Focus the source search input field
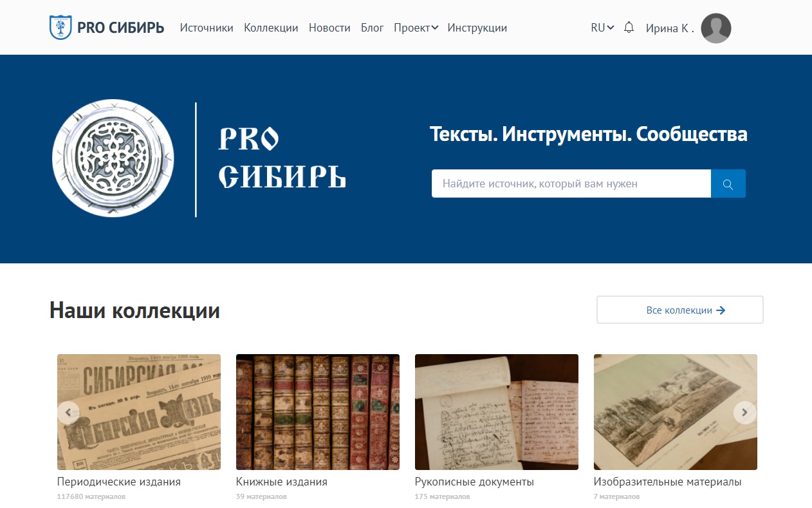The image size is (812, 508). pyautogui.click(x=571, y=183)
